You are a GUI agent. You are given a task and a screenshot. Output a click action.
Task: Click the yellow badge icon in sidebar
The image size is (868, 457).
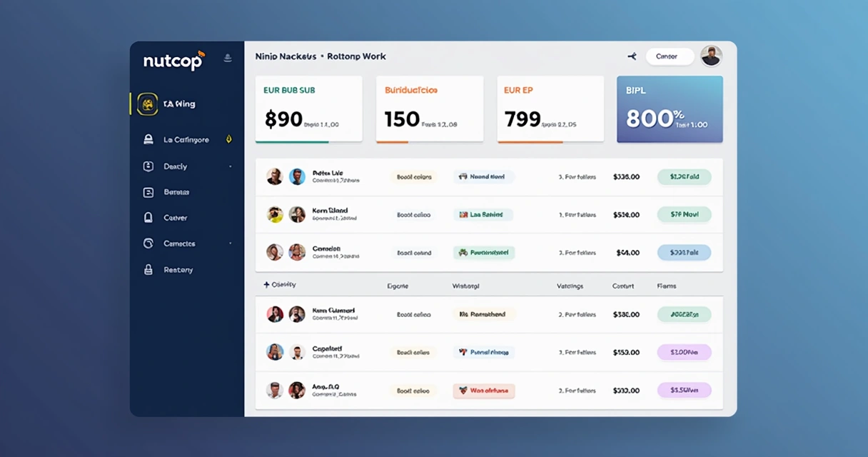pyautogui.click(x=147, y=104)
